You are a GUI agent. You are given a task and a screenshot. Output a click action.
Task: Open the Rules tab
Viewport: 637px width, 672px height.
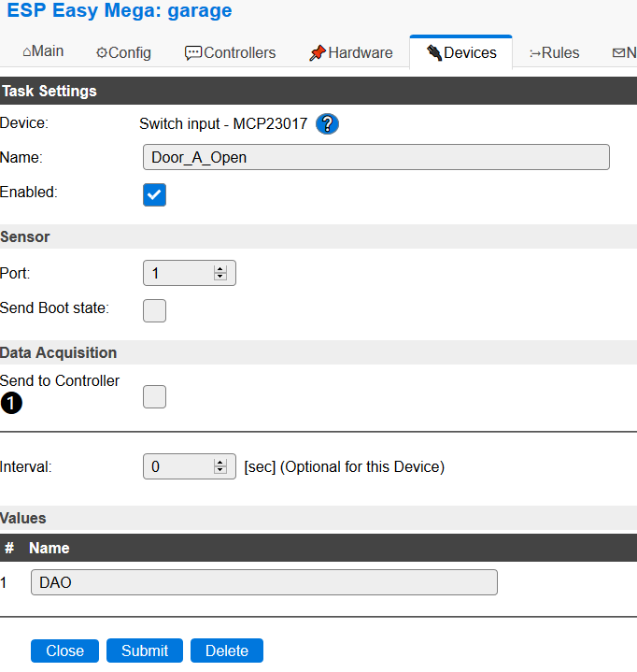(555, 53)
